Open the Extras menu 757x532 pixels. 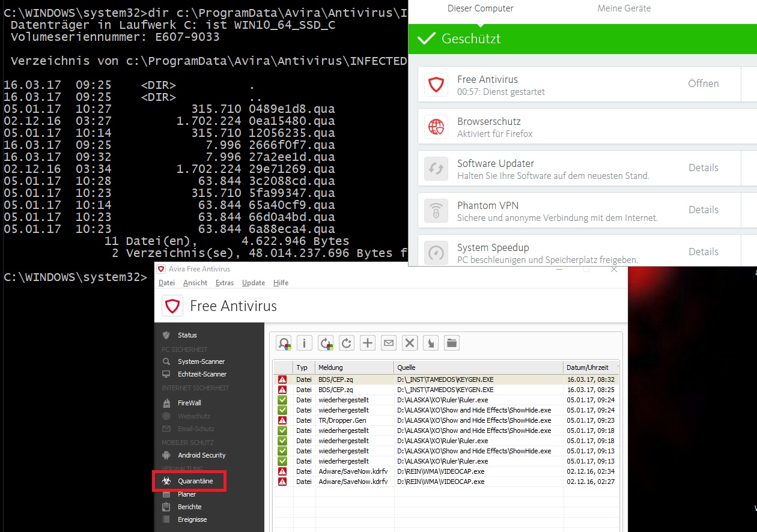click(x=224, y=282)
